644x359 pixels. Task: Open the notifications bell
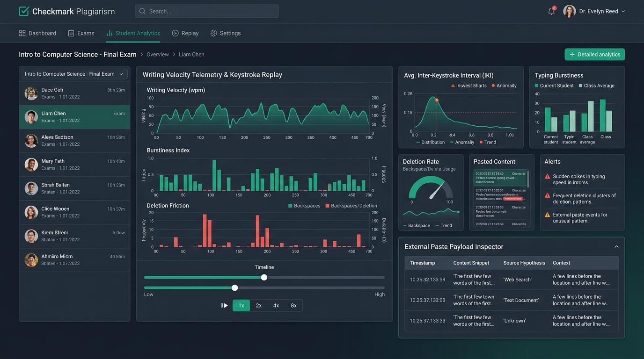pos(551,11)
